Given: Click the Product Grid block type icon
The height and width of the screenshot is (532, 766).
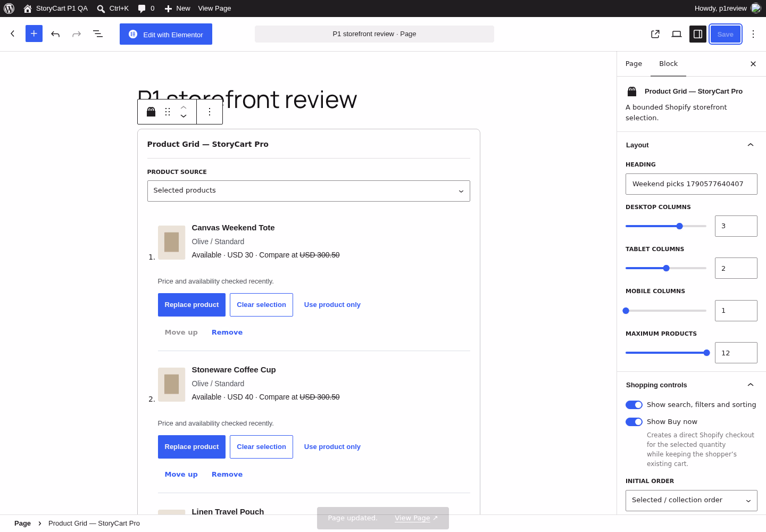Looking at the screenshot, I should coord(151,112).
